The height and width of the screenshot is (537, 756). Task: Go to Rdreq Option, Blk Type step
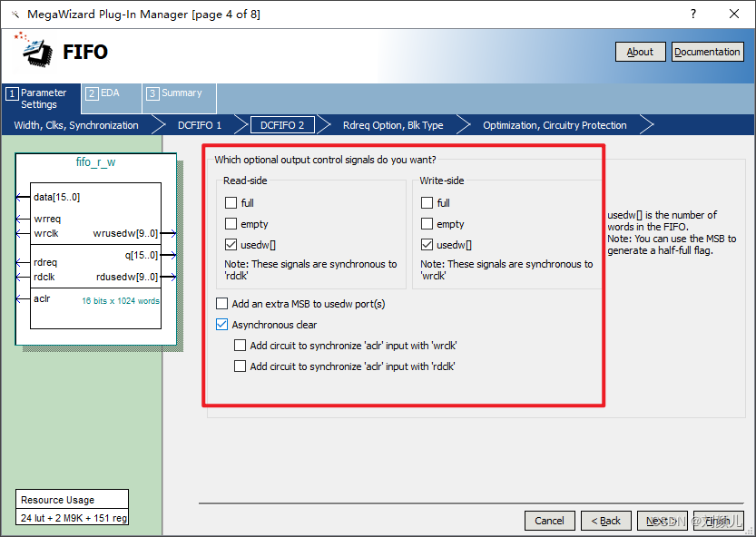point(393,125)
